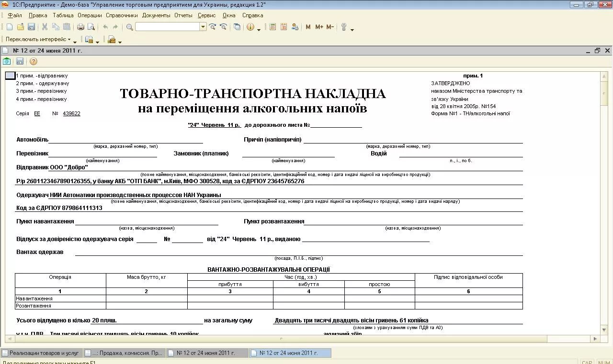Click the Redo arrow icon
This screenshot has width=613, height=364.
pyautogui.click(x=115, y=27)
